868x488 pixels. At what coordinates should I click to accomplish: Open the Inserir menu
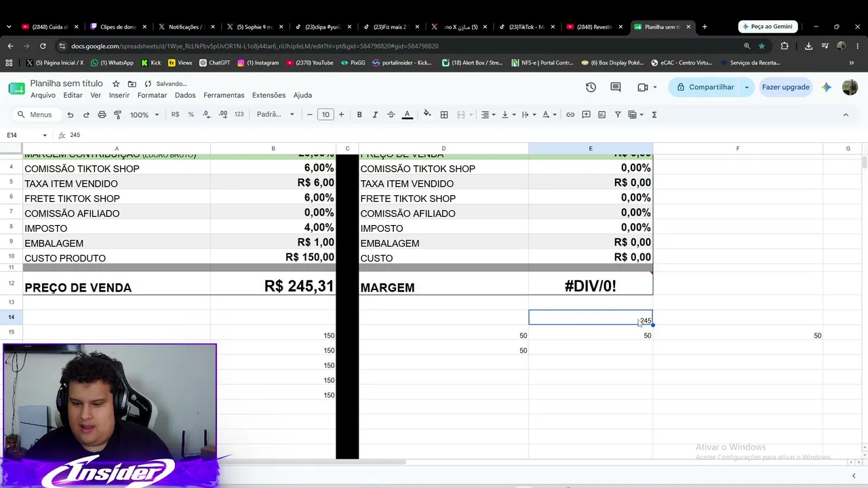(x=119, y=95)
